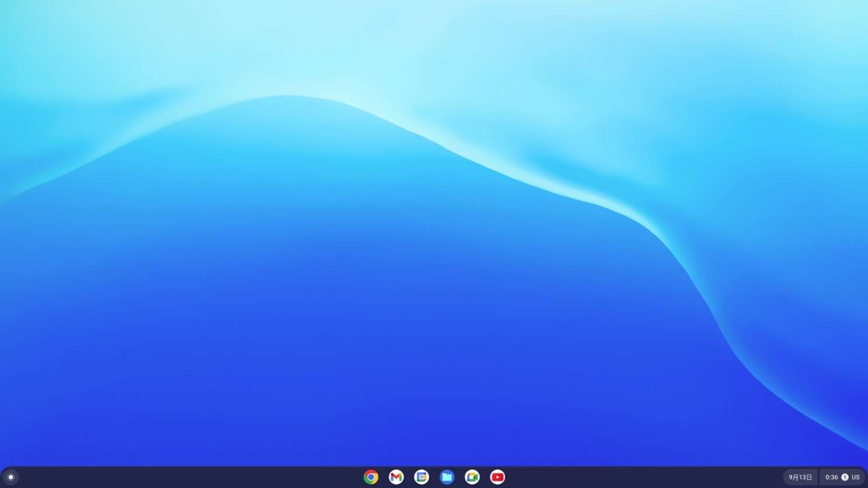Click the 0:36 clock in status tray
The width and height of the screenshot is (868, 488).
pos(831,477)
